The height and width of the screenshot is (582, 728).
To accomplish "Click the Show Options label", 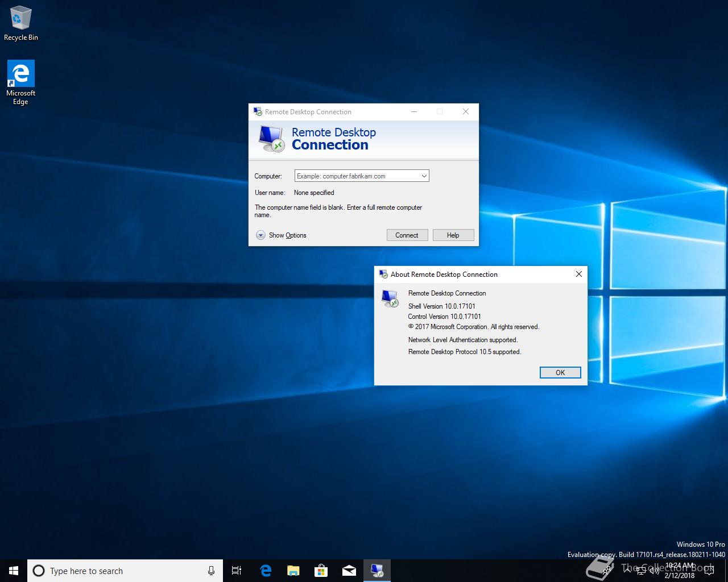I will tap(288, 235).
